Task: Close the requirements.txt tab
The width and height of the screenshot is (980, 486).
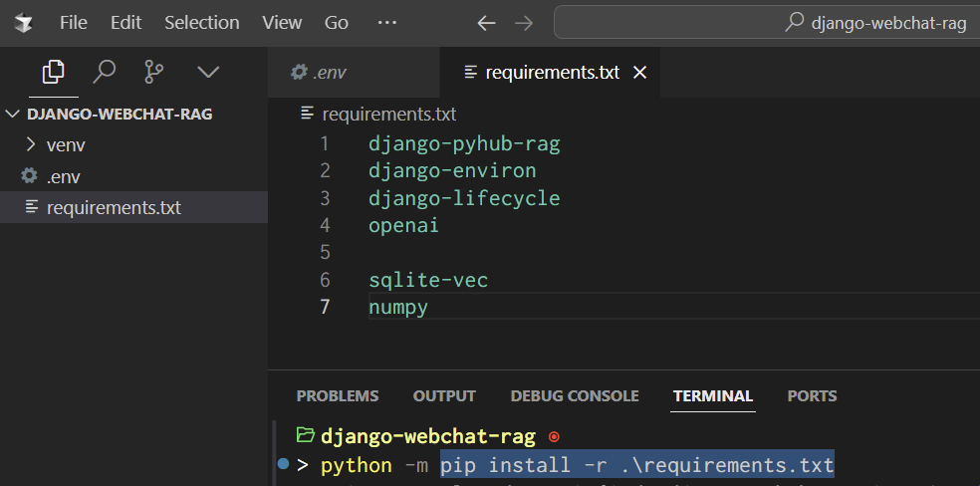Action: click(x=639, y=73)
